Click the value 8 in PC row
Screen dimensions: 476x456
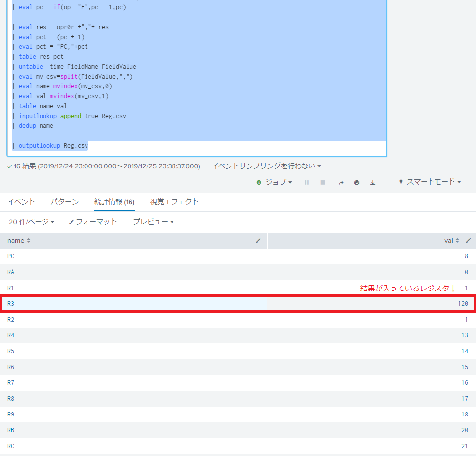pyautogui.click(x=466, y=256)
